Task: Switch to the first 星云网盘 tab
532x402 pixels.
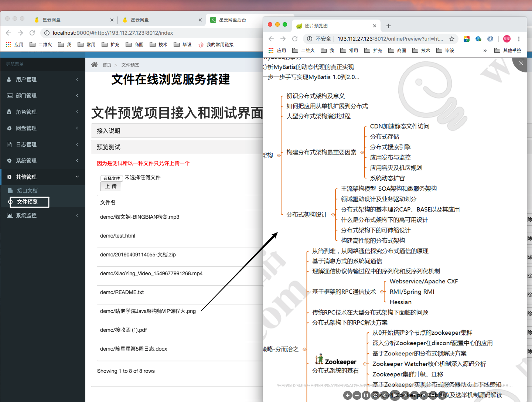Action: coord(74,20)
